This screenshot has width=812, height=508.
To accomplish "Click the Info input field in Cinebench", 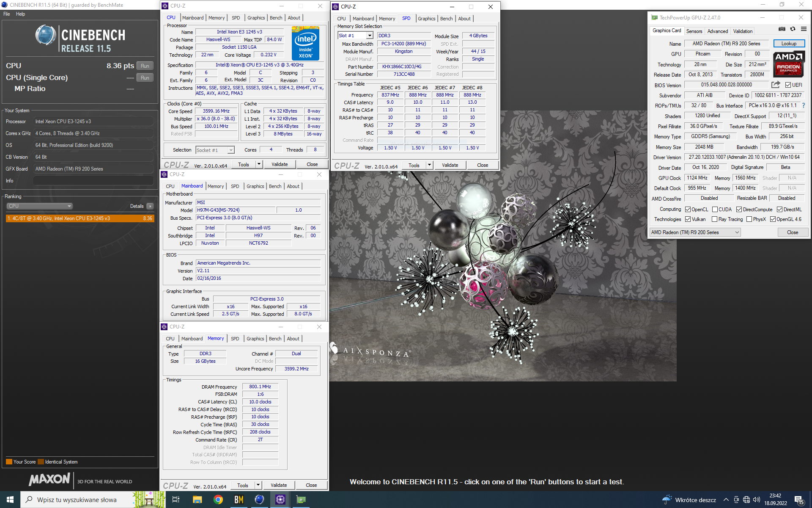I will [93, 181].
